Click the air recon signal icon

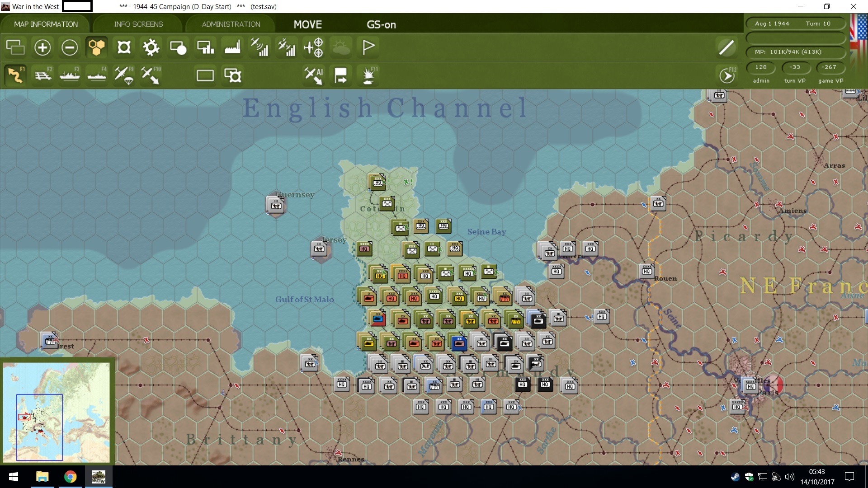click(x=259, y=47)
